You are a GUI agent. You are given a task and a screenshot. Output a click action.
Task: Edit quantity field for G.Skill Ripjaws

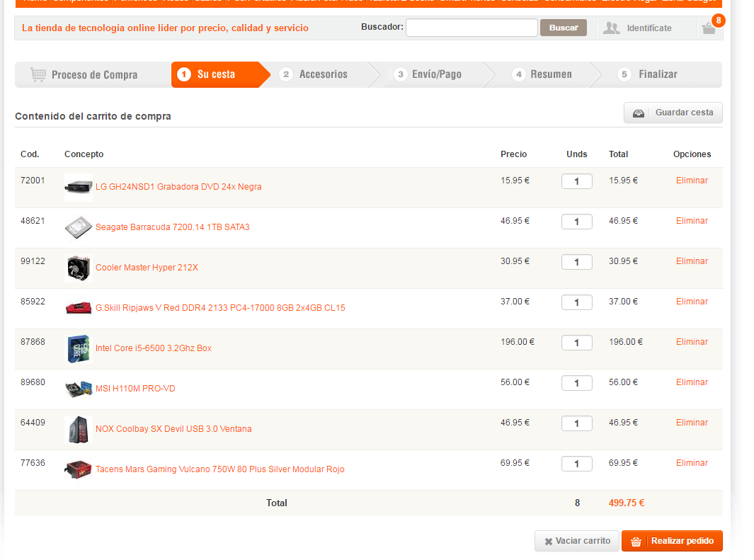576,303
